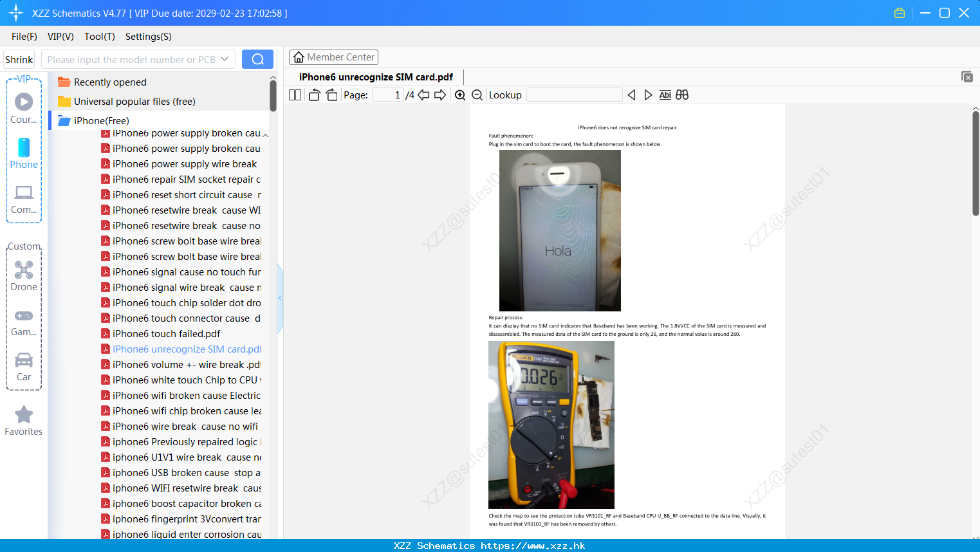Click the page number input field
This screenshot has height=552, width=980.
pos(388,95)
